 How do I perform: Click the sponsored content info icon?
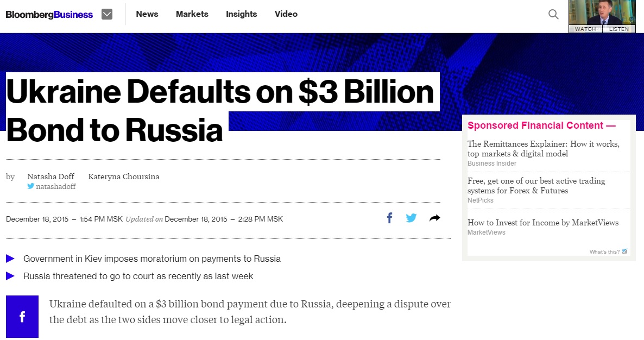tap(624, 251)
